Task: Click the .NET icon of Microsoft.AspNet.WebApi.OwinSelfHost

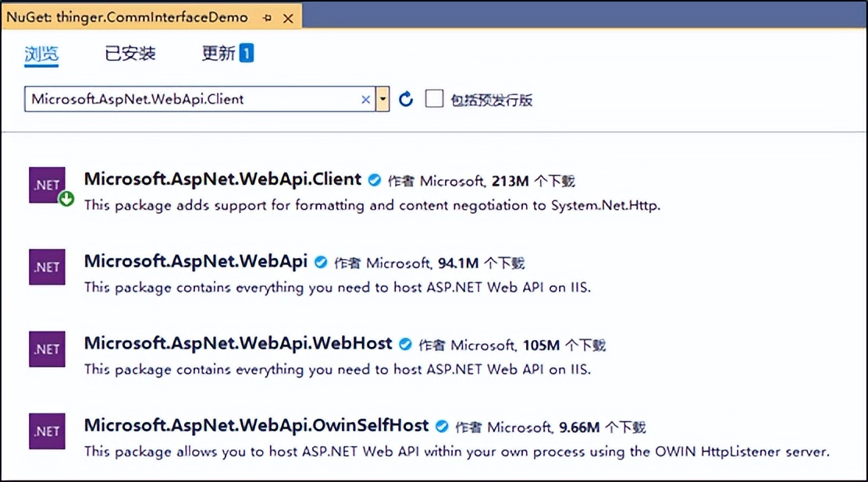Action: (x=47, y=431)
